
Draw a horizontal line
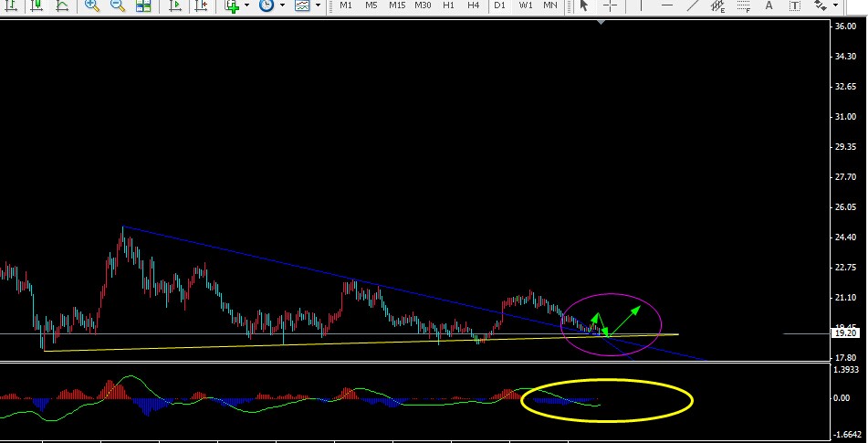pos(667,5)
